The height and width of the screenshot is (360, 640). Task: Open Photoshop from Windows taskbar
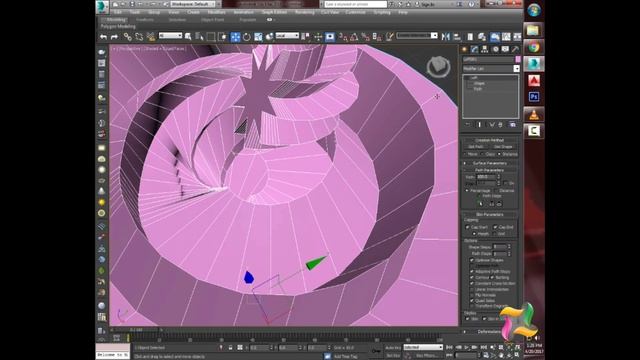pos(534,97)
